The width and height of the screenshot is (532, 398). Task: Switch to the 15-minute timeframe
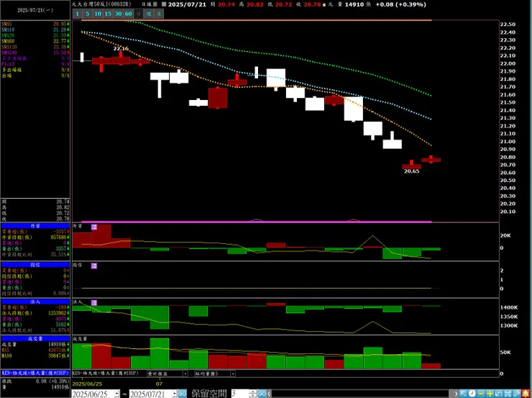coord(108,14)
